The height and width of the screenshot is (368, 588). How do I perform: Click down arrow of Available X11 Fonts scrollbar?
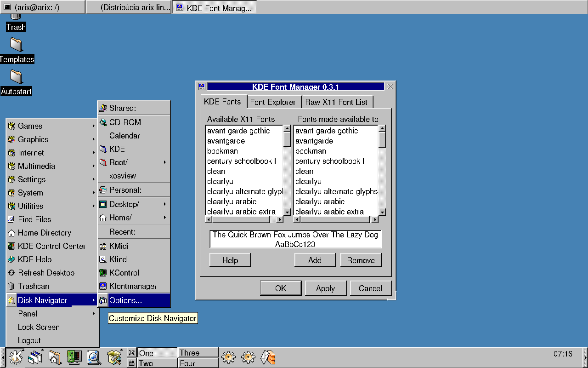pyautogui.click(x=287, y=212)
